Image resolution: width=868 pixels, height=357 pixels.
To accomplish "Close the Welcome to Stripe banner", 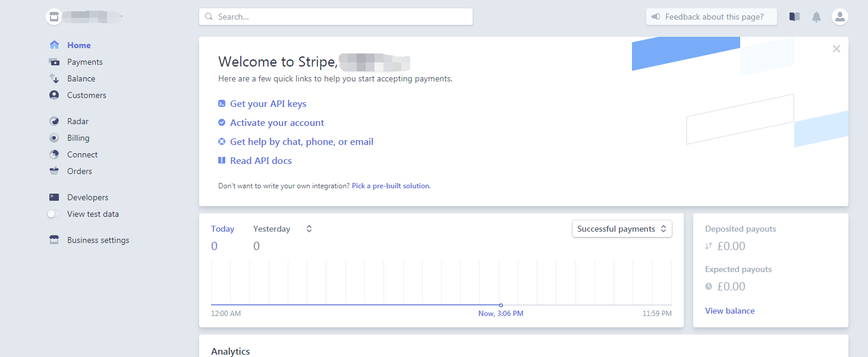I will [836, 49].
